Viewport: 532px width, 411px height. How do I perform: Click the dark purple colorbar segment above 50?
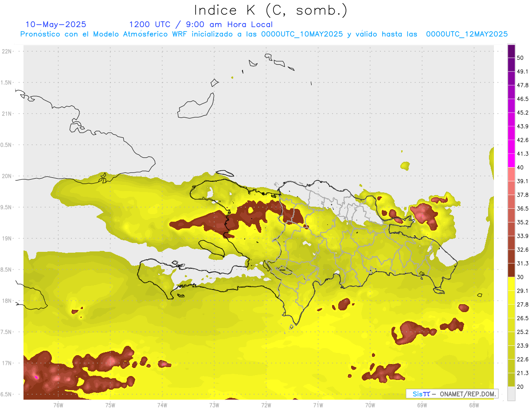512,51
